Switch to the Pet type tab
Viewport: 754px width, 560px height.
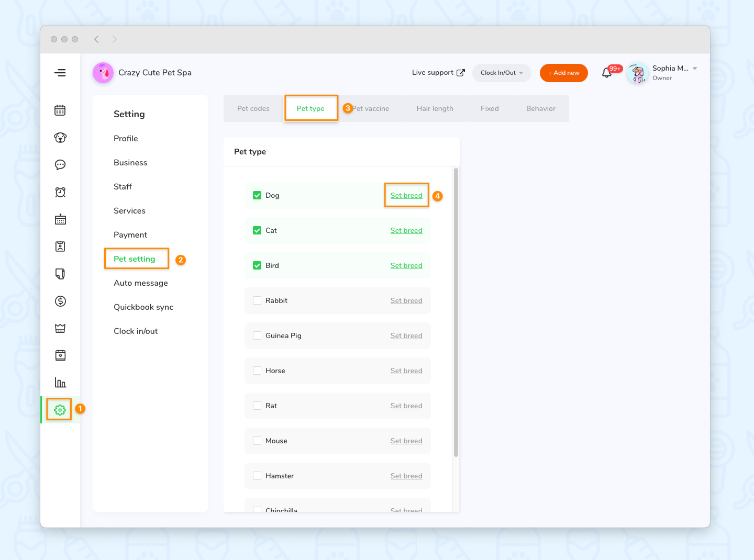pyautogui.click(x=311, y=108)
